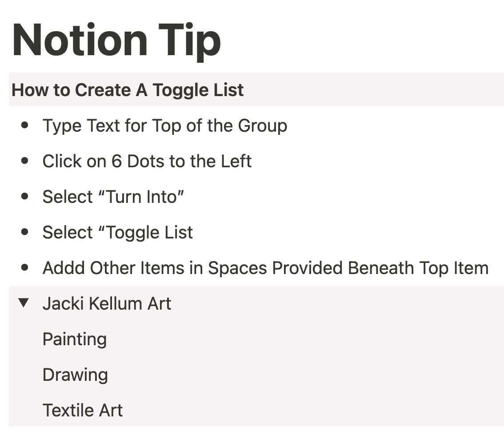Click the Notion Tip page title
The height and width of the screenshot is (436, 504).
117,41
